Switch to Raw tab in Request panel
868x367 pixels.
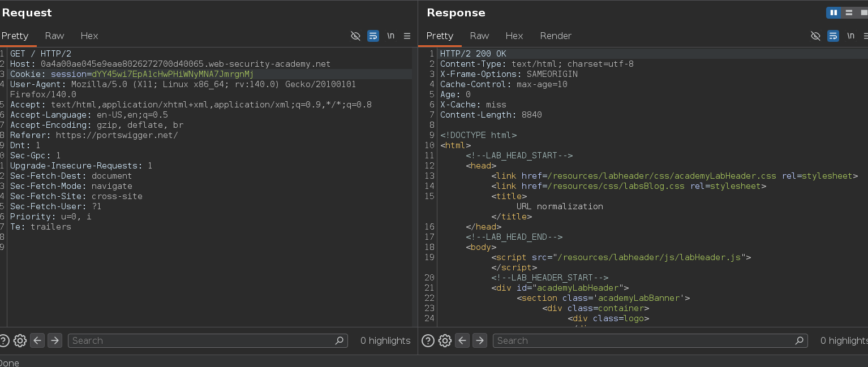click(54, 36)
